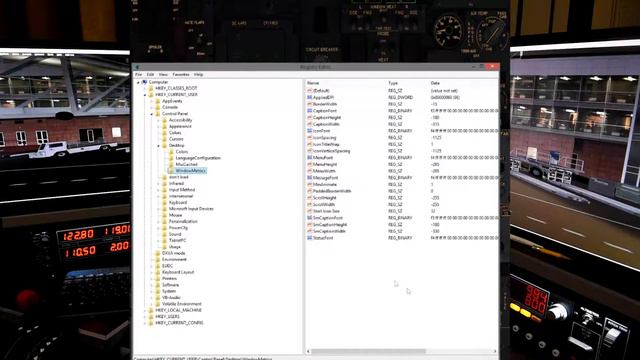The image size is (640, 360).
Task: Select the SmCaptionFont binary value icon
Action: pos(309,218)
